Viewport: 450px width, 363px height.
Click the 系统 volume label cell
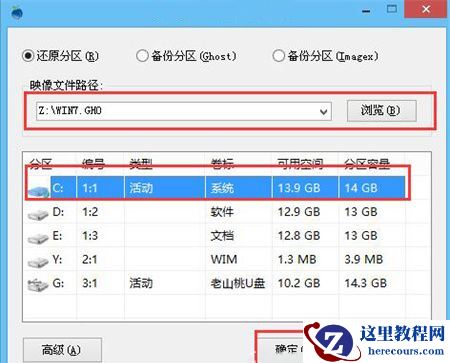coord(222,188)
